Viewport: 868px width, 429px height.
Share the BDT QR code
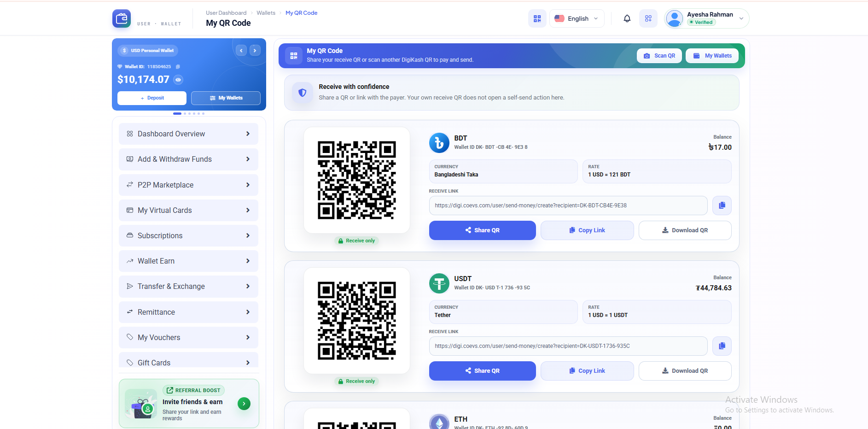[482, 230]
